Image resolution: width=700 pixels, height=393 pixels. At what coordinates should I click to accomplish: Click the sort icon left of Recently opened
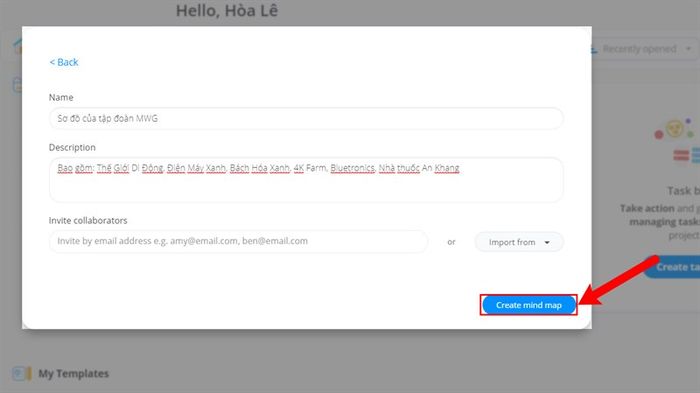click(x=594, y=49)
